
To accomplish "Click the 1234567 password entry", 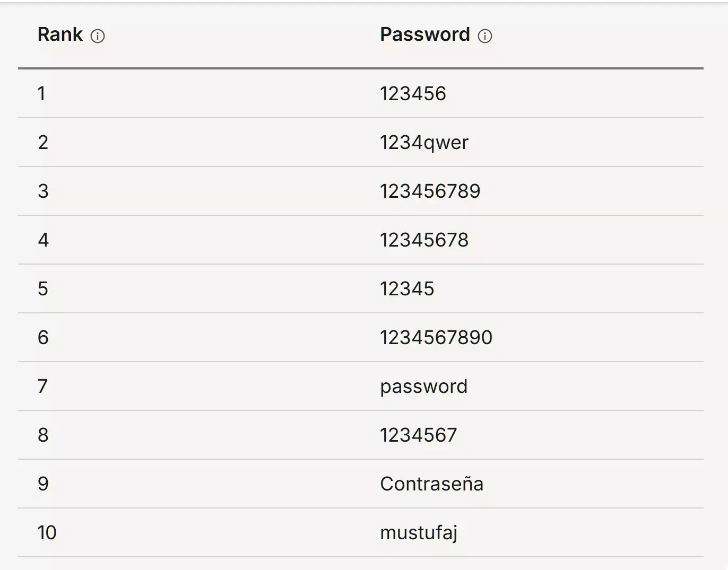I will [x=418, y=435].
